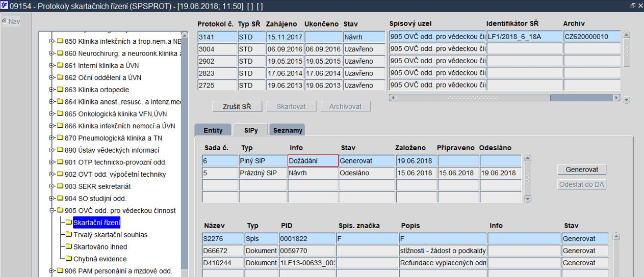Image resolution: width=644 pixels, height=277 pixels.
Task: Open the Nav side panel
Action: tap(11, 21)
